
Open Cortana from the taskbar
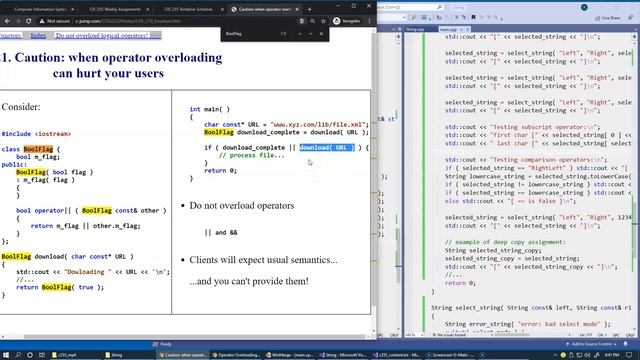(x=30, y=355)
